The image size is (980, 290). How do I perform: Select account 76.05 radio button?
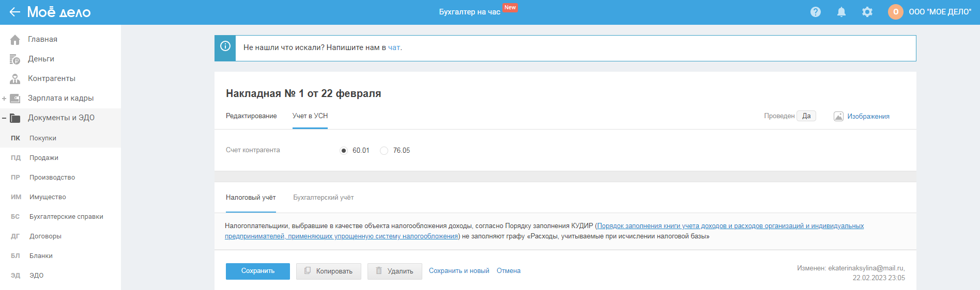tap(384, 151)
